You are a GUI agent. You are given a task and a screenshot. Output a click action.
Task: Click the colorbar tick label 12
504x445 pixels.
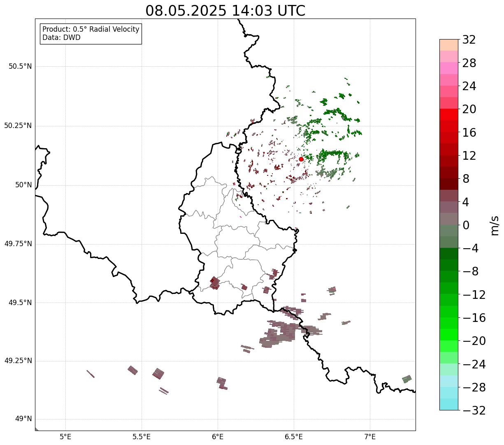(x=469, y=156)
